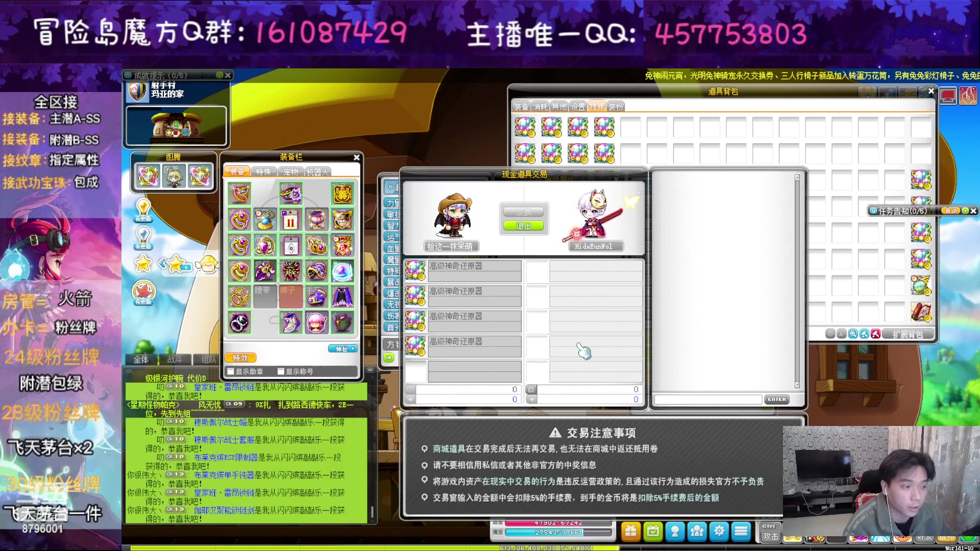Screen dimensions: 980x551
Task: Click the calendar shortcut icon in bottom bar
Action: click(653, 532)
